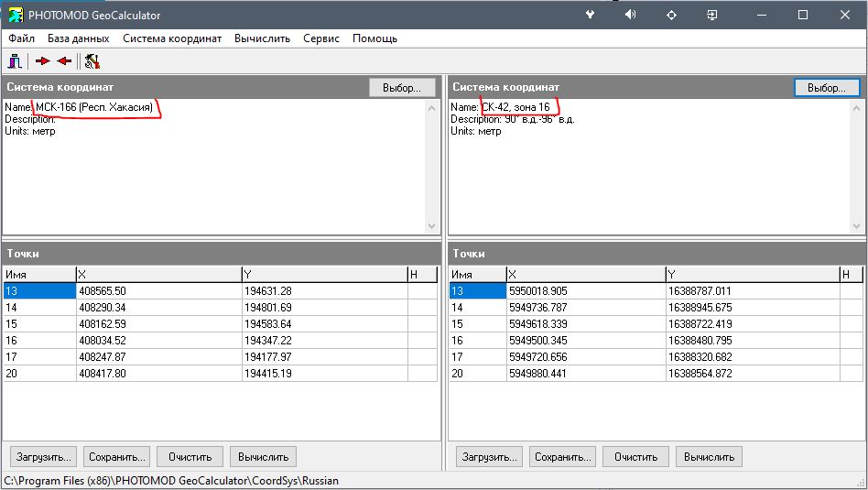Open the settings tools toolbar icon
868x490 pixels.
click(92, 60)
